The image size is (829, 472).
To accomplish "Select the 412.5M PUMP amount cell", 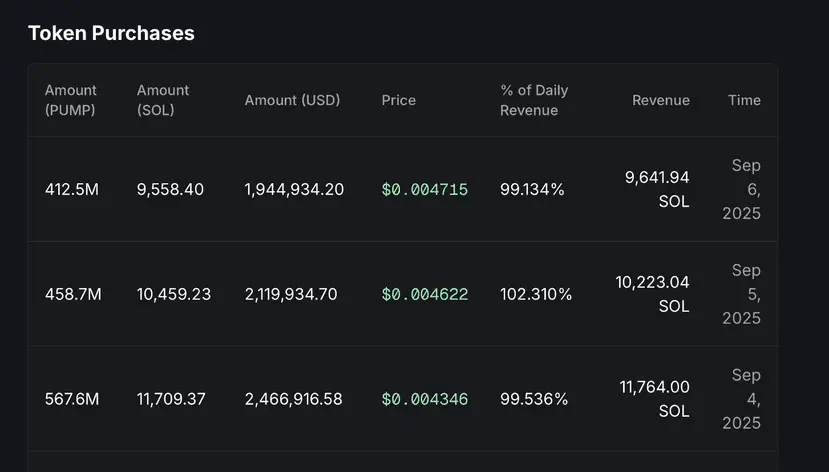I will click(x=72, y=189).
